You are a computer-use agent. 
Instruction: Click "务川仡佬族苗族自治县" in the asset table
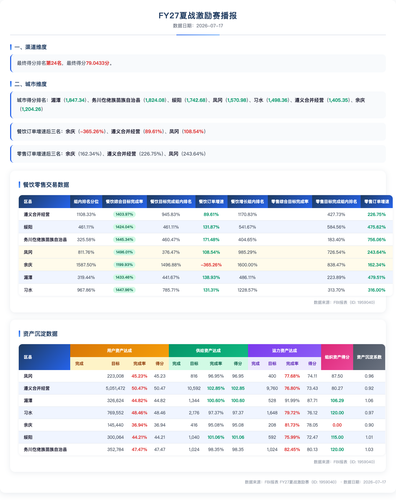[x=45, y=449]
